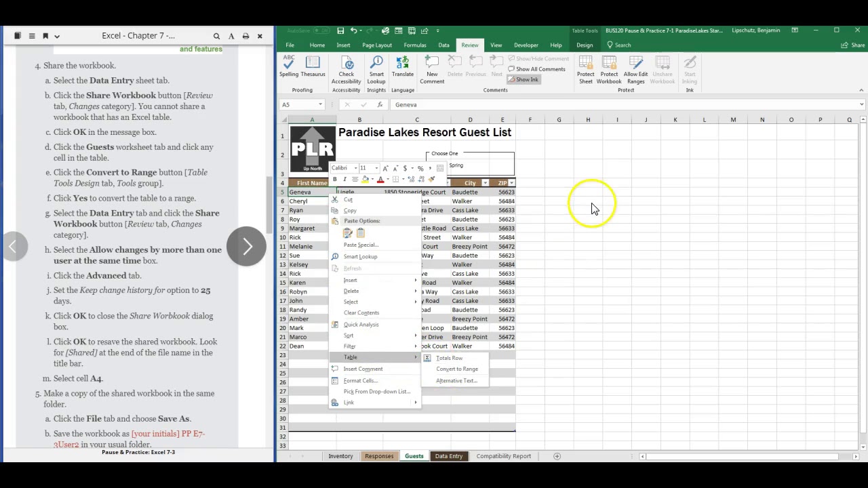Image resolution: width=868 pixels, height=488 pixels.
Task: Open the Name Box dropdown
Action: click(321, 104)
